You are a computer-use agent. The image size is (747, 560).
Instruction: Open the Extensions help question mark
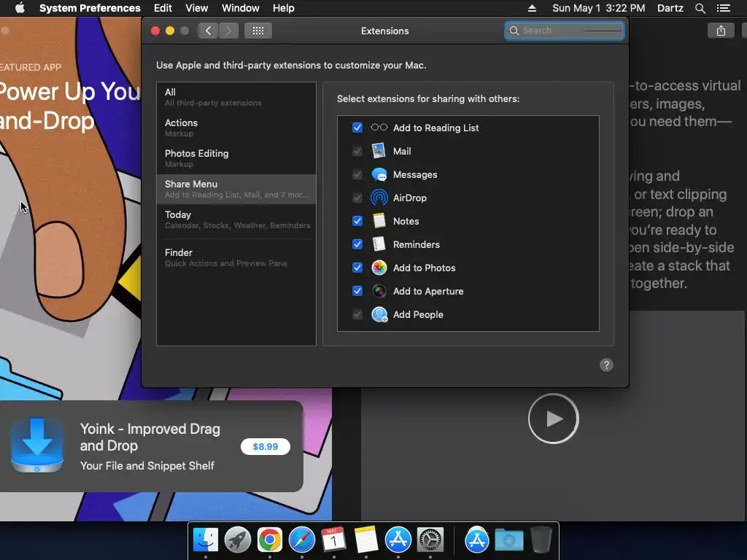(x=606, y=365)
